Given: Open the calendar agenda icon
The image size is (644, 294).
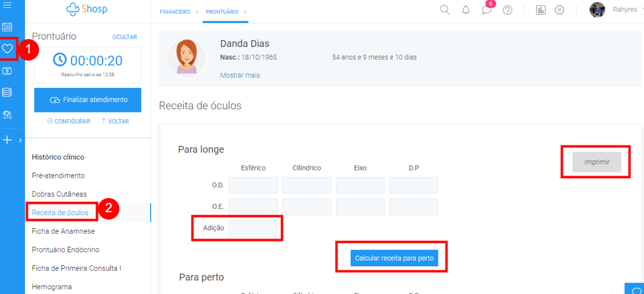Looking at the screenshot, I should (x=7, y=27).
